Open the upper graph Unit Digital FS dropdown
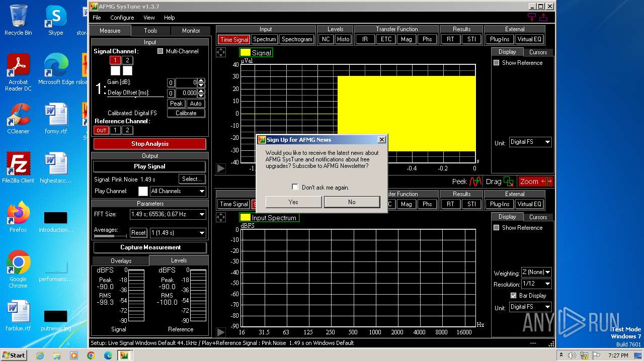This screenshot has width=644, height=362. [530, 142]
